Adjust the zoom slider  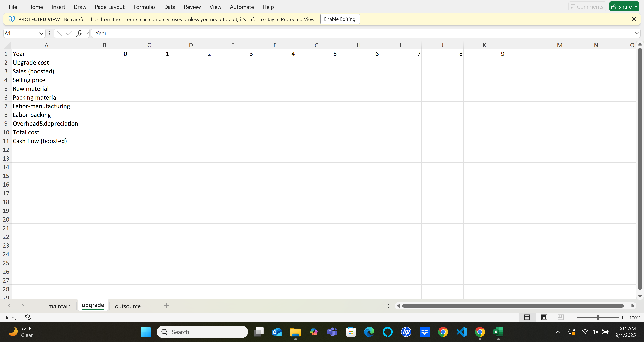tap(598, 317)
